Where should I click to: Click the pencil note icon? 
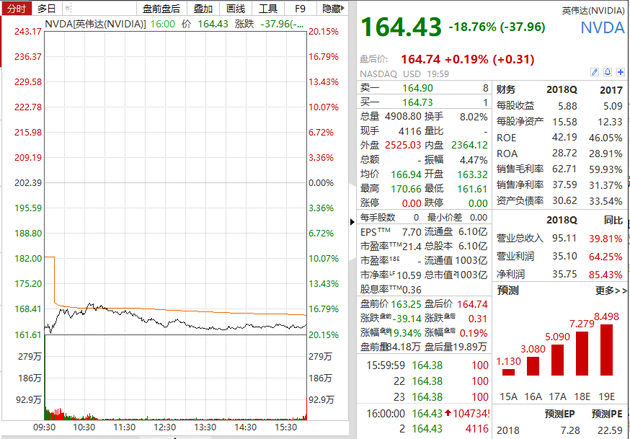pos(594,72)
